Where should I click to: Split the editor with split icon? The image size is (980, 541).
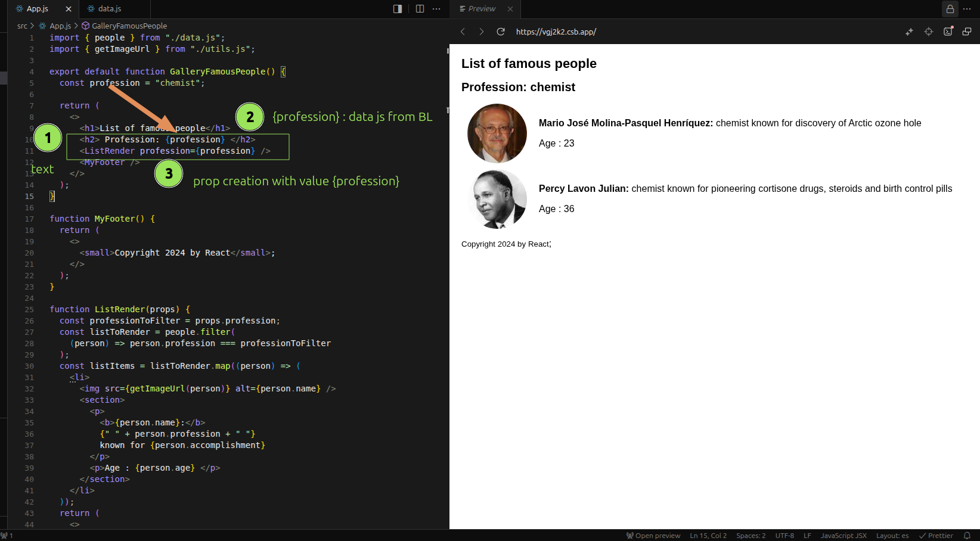tap(420, 9)
